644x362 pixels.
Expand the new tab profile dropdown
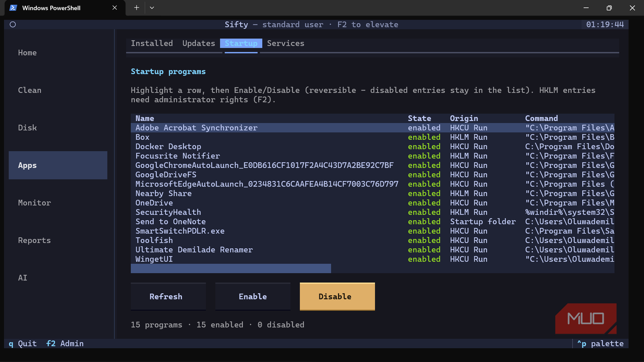(x=152, y=8)
